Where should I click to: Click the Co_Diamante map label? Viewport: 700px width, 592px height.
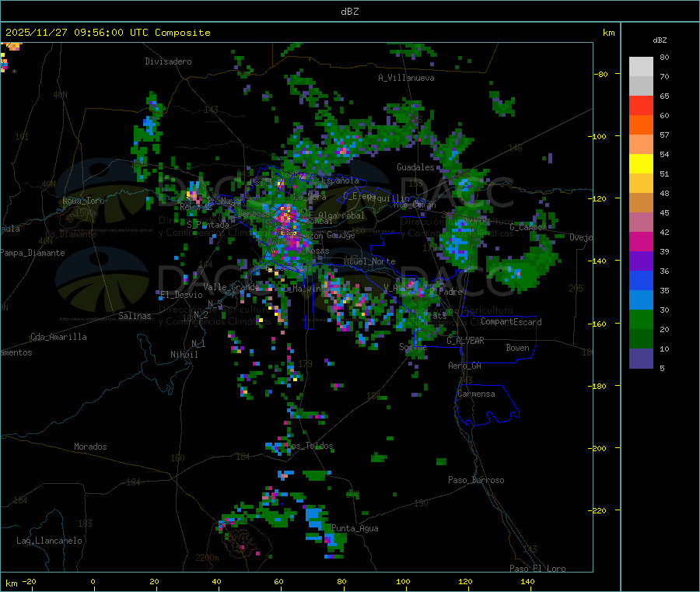(71, 234)
